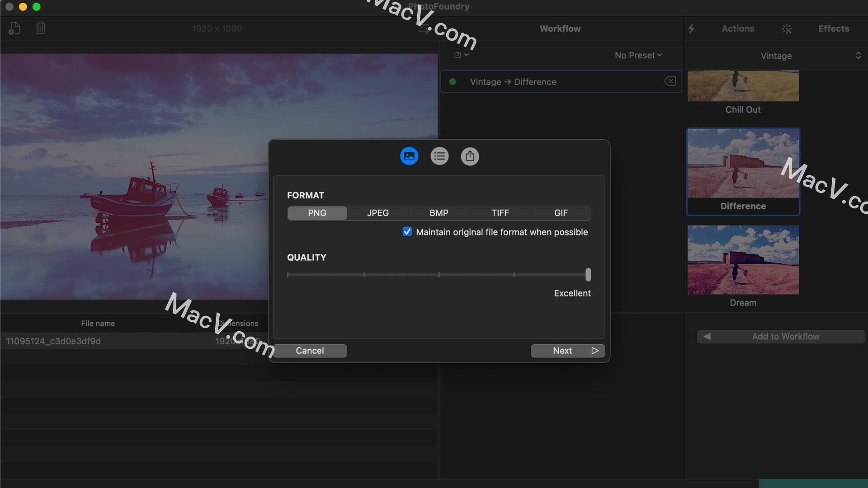Switch to the Effects tab

pyautogui.click(x=834, y=28)
